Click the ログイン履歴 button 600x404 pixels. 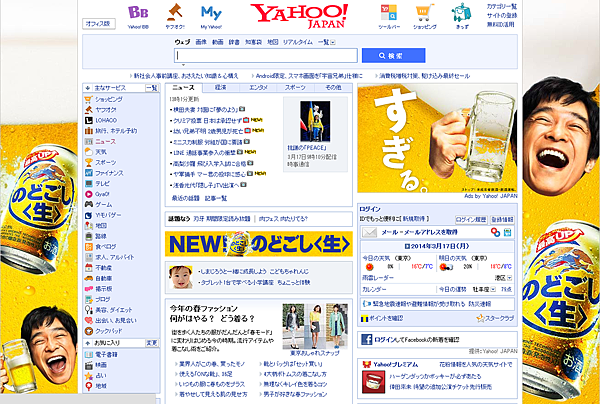471,220
